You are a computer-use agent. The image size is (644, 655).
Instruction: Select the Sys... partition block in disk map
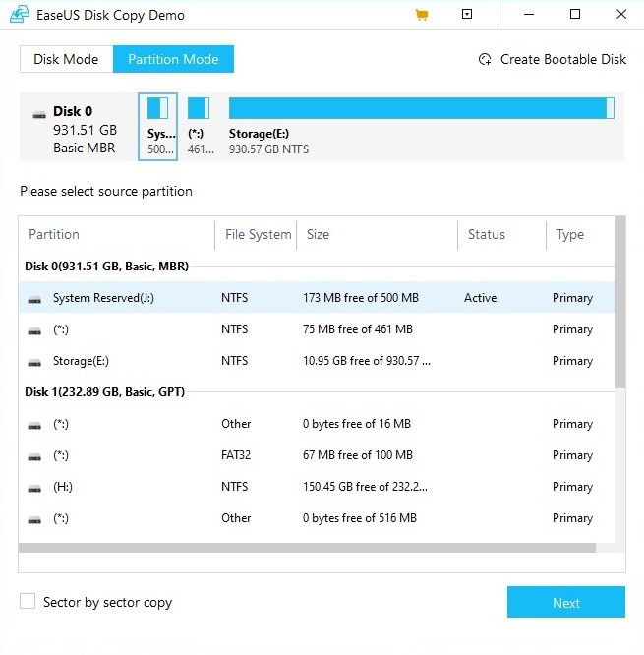158,127
